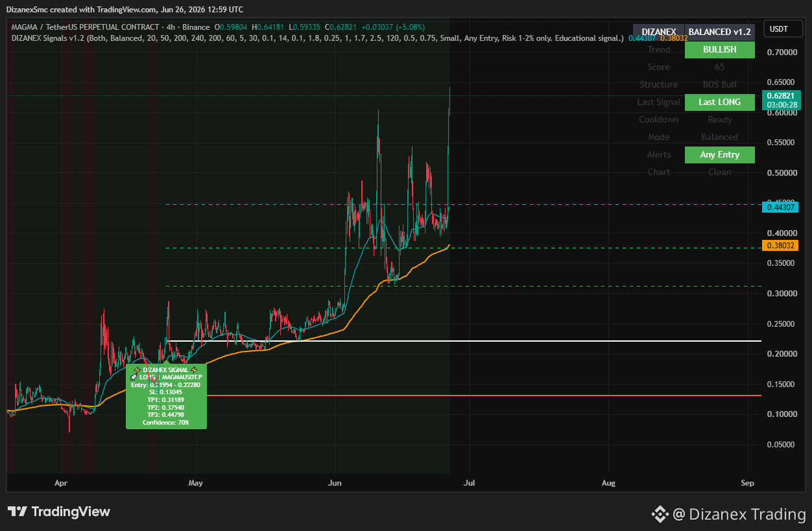Click the Aug label on time axis
The height and width of the screenshot is (531, 812).
pos(608,483)
